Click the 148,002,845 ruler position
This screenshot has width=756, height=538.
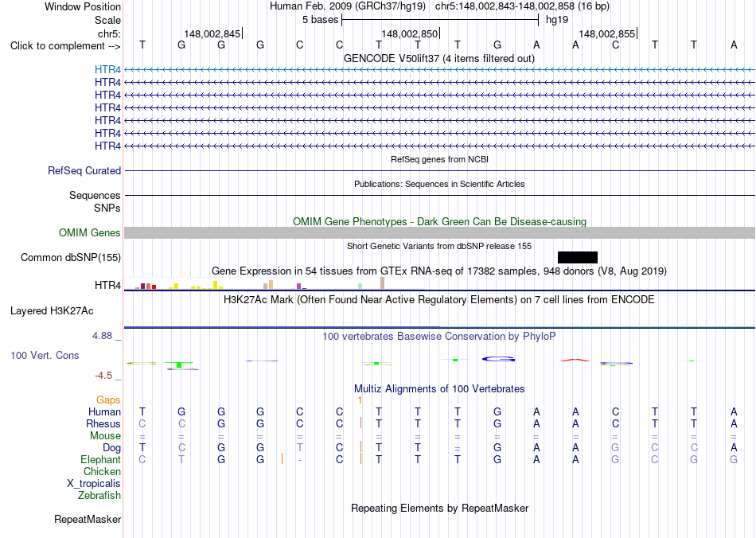coord(212,33)
